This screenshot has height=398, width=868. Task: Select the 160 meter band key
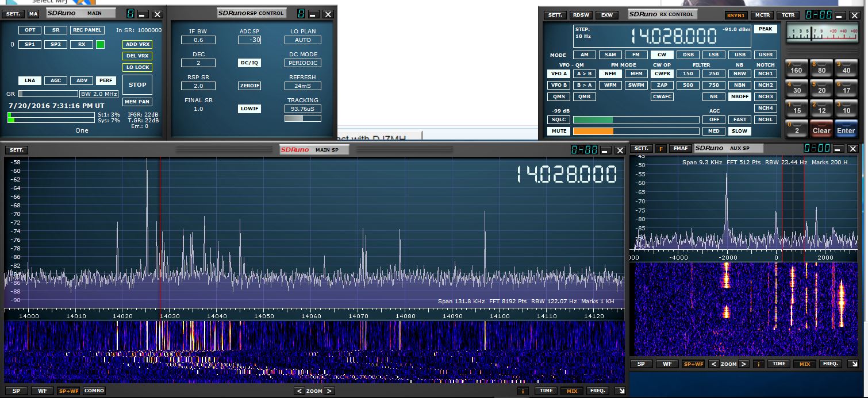(x=796, y=67)
